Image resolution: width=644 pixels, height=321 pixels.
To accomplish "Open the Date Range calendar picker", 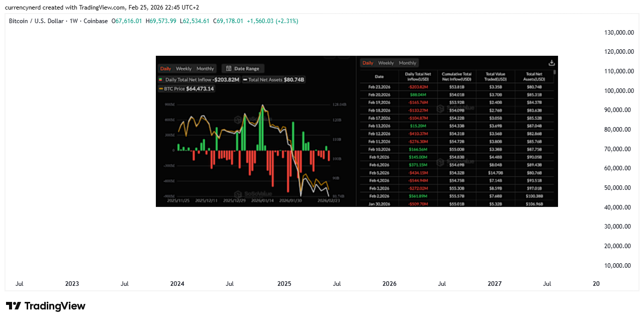I will (243, 68).
